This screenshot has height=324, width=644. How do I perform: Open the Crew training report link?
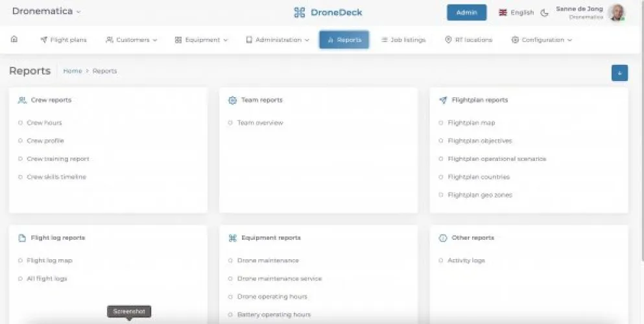coord(58,159)
